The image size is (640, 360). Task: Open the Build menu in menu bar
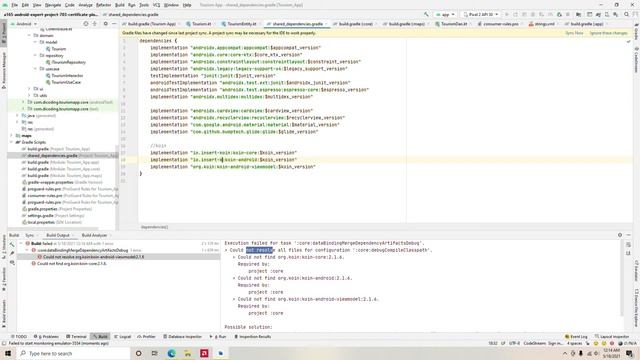click(120, 5)
